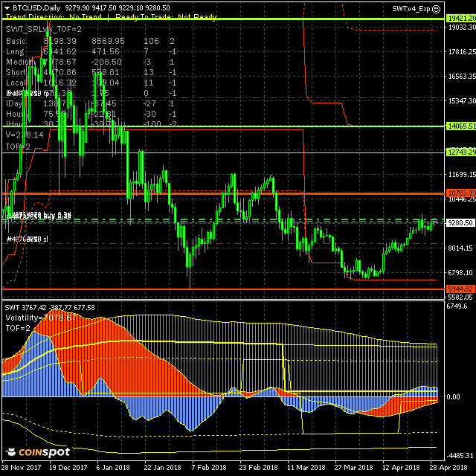Image resolution: width=476 pixels, height=476 pixels.
Task: Click the 19421.21 yellow-green price tag
Action: pyautogui.click(x=460, y=17)
